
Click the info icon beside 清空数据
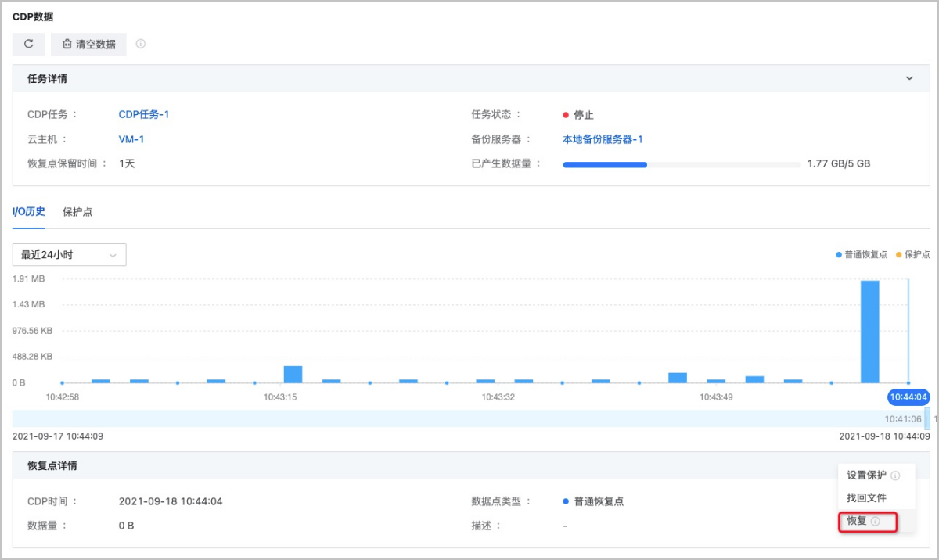coord(141,44)
